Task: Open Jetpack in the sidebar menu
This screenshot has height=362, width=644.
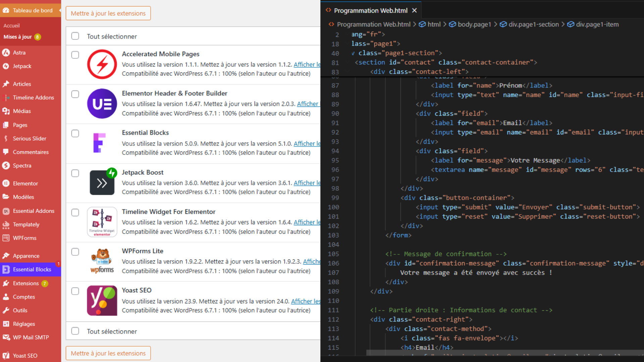Action: click(22, 66)
